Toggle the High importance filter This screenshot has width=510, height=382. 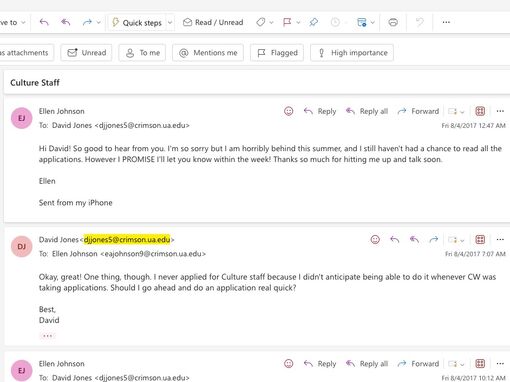click(x=352, y=53)
